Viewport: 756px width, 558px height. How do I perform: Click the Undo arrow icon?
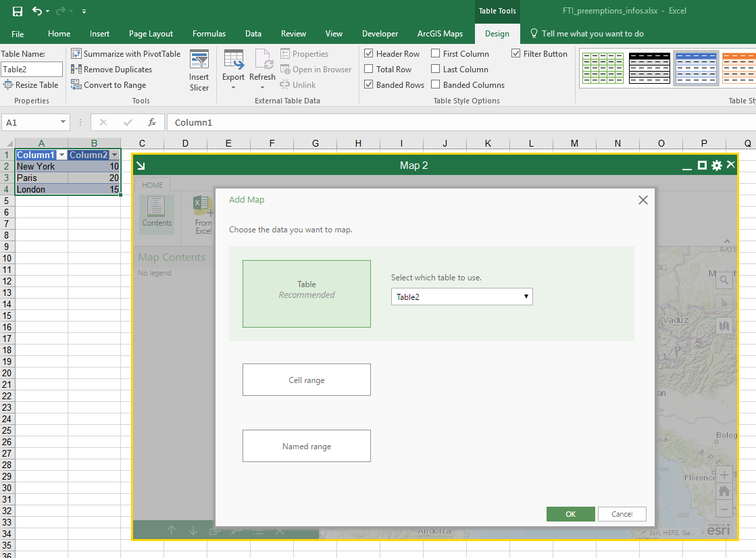[x=36, y=11]
